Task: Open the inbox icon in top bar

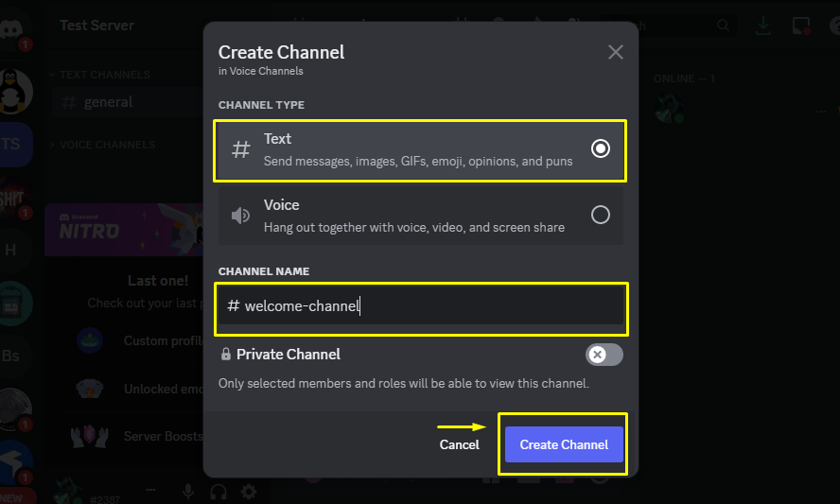Action: (x=801, y=26)
